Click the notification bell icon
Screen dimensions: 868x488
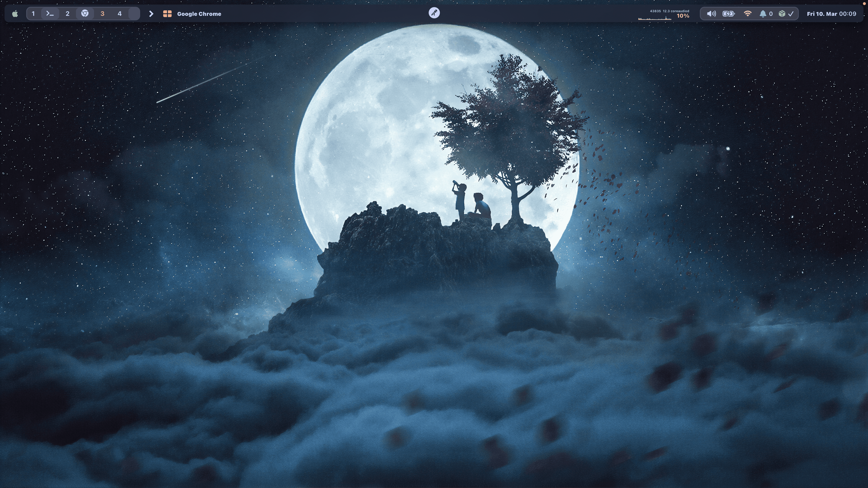coord(763,14)
